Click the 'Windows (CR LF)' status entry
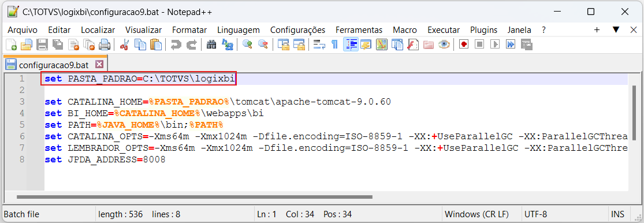 477,214
